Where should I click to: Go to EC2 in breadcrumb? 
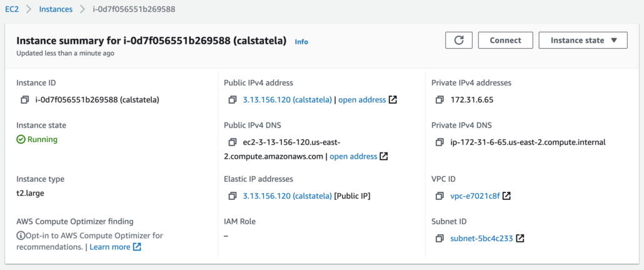click(x=12, y=9)
